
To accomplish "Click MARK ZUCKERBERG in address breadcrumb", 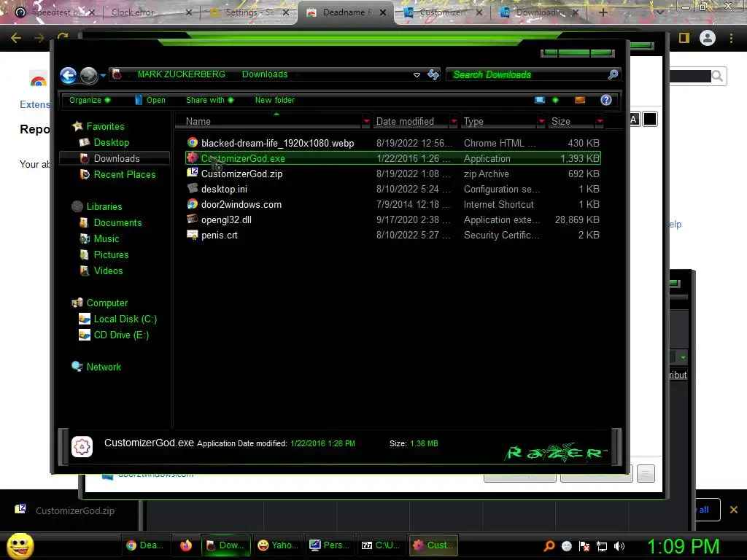I will (181, 74).
